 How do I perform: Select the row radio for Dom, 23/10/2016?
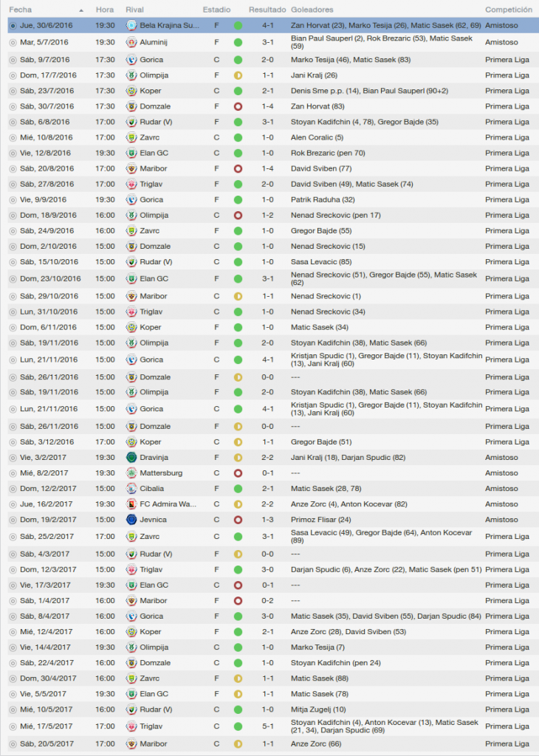point(13,278)
